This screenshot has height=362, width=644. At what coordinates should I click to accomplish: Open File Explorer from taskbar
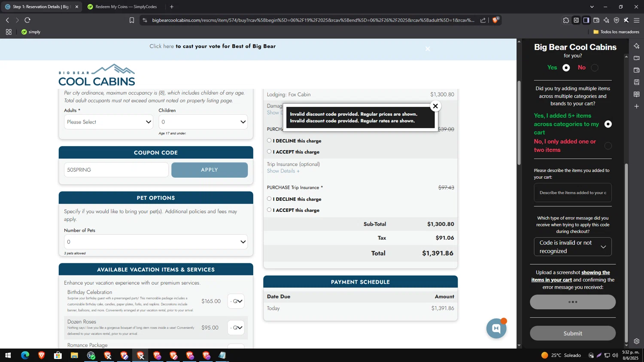pyautogui.click(x=74, y=355)
